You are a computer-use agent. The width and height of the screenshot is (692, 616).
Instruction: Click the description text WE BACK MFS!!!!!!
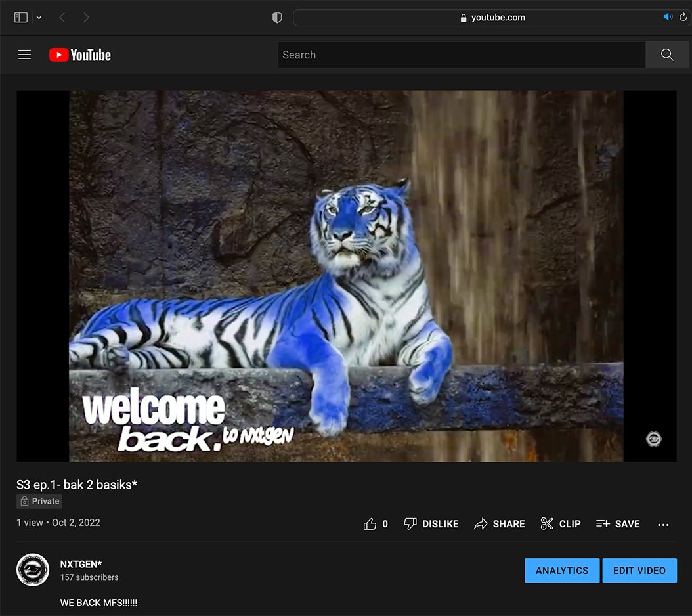(x=98, y=603)
